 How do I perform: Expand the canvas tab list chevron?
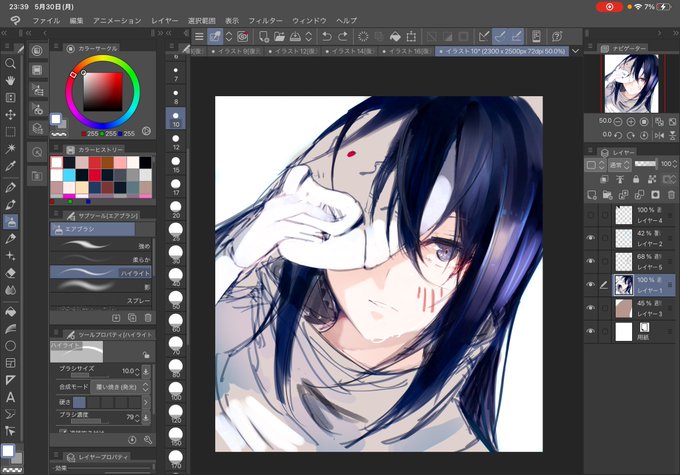[575, 51]
